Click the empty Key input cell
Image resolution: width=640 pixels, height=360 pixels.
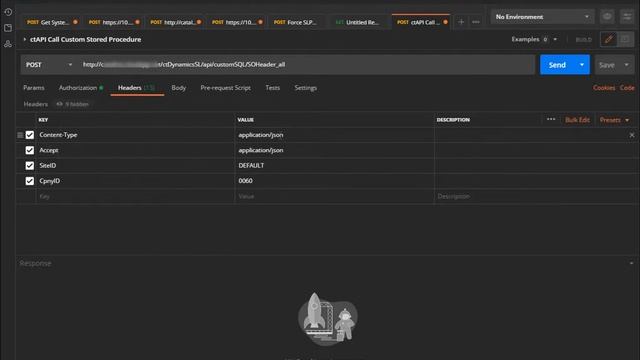click(x=136, y=196)
